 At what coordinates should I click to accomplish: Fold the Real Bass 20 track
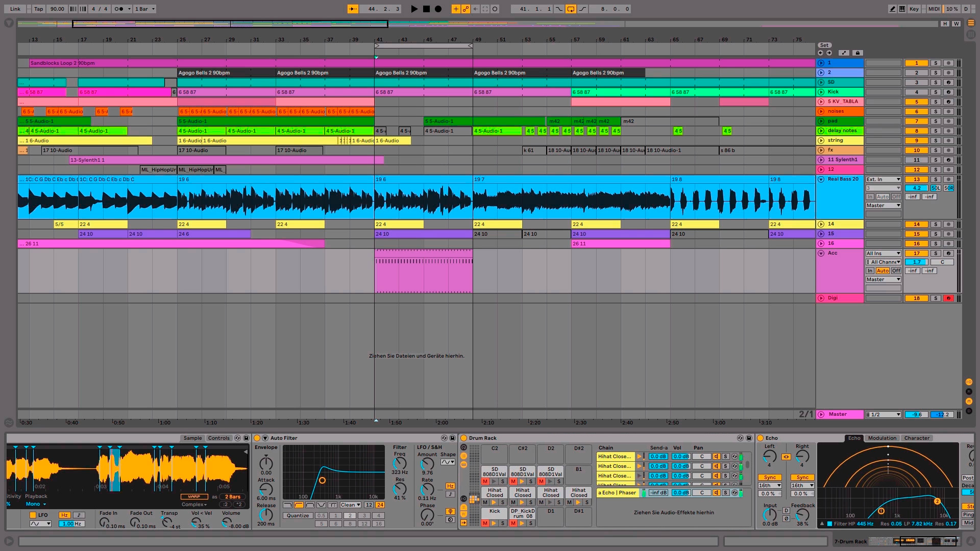point(821,179)
